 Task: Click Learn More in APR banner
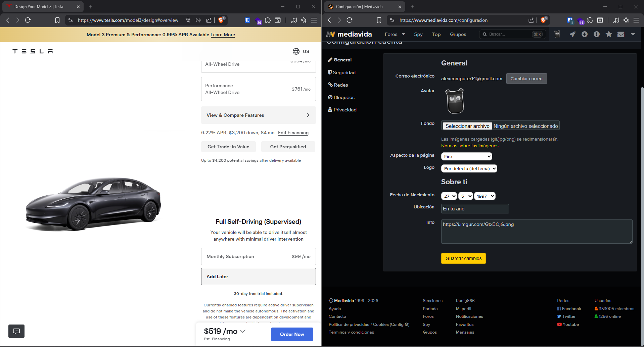(223, 35)
